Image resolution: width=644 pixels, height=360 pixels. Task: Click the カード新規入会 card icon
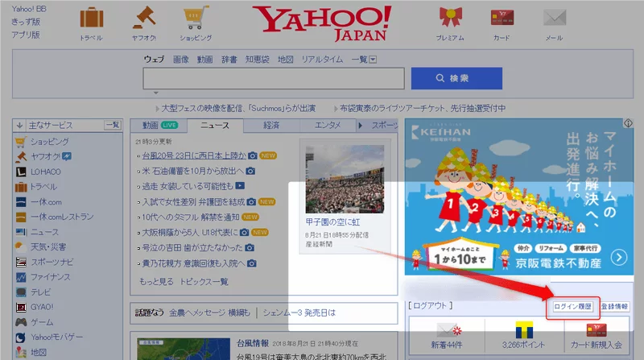coord(597,330)
